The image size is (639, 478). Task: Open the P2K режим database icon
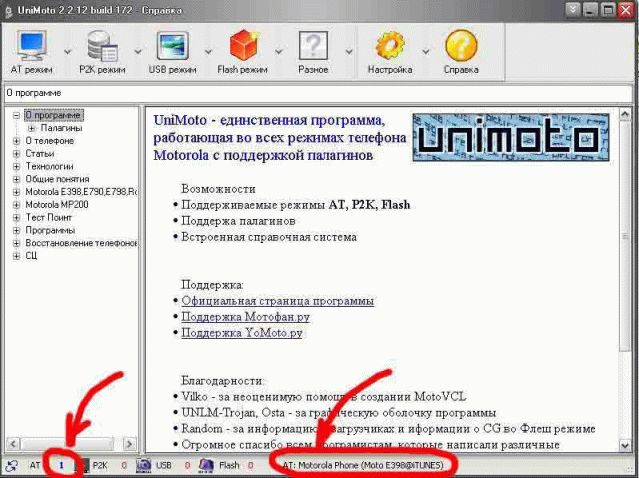pyautogui.click(x=102, y=45)
